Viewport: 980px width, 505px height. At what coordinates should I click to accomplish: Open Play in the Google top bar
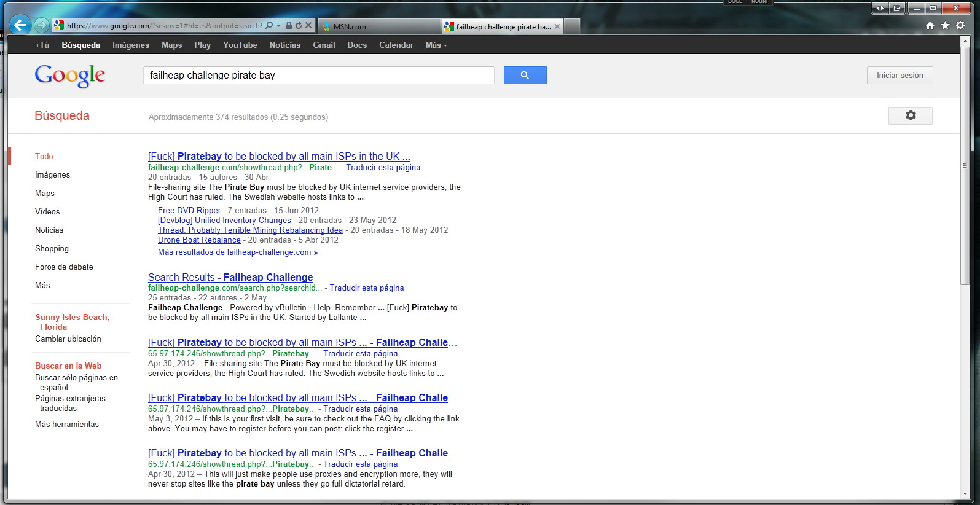pyautogui.click(x=203, y=45)
